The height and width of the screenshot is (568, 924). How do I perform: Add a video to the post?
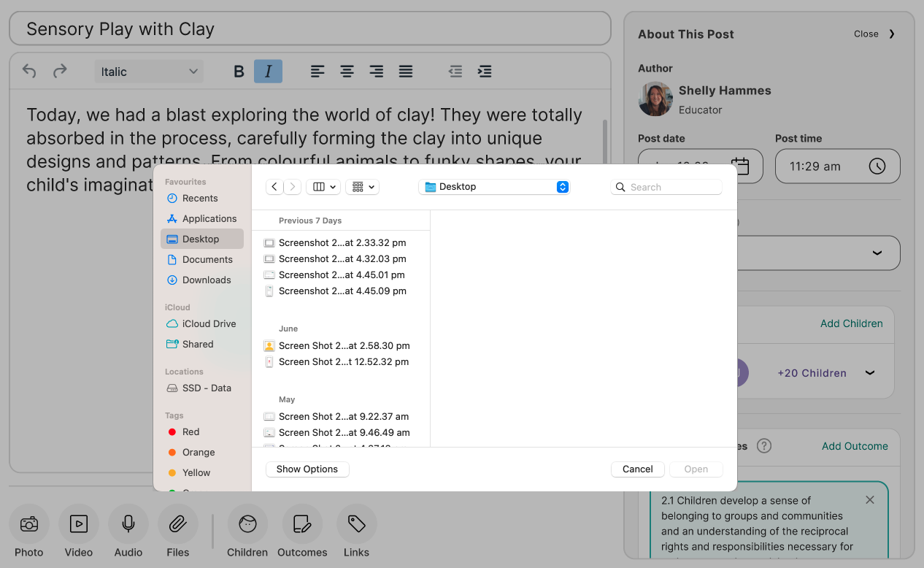(79, 531)
